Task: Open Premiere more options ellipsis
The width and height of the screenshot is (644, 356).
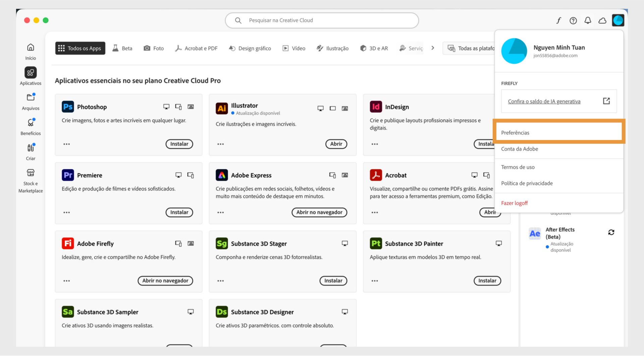Action: [x=67, y=213]
